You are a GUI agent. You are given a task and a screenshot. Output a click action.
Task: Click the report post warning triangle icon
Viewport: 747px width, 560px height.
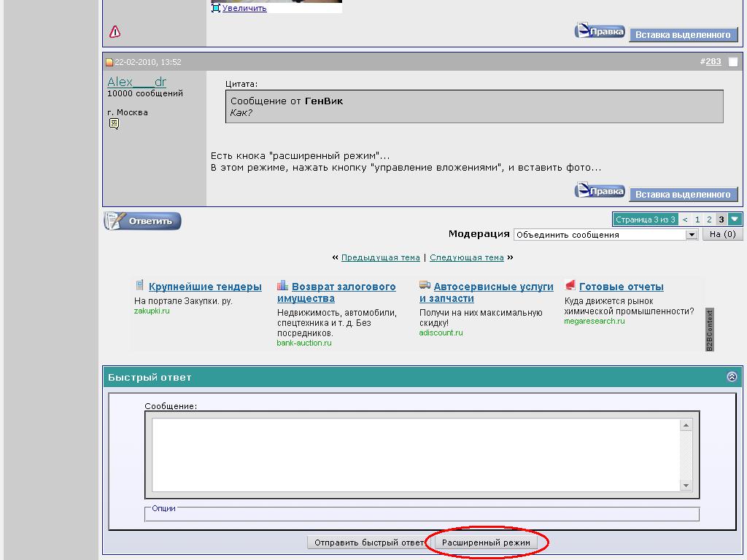click(x=115, y=31)
